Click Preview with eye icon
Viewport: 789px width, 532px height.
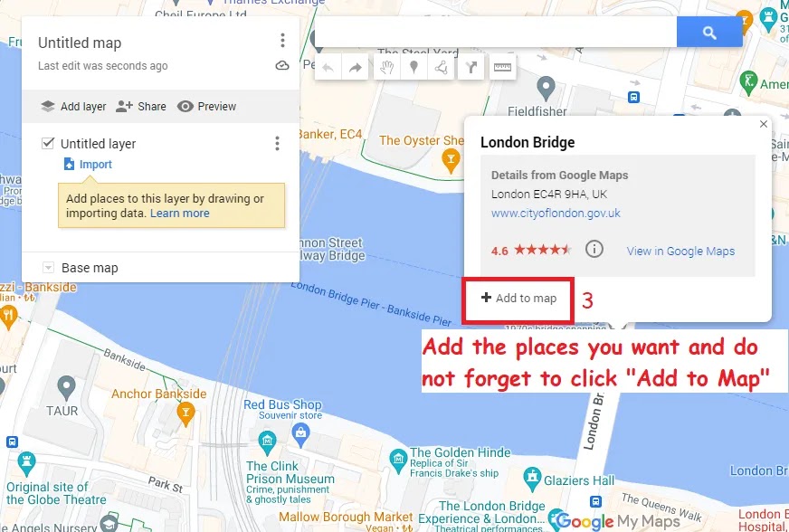[x=206, y=106]
